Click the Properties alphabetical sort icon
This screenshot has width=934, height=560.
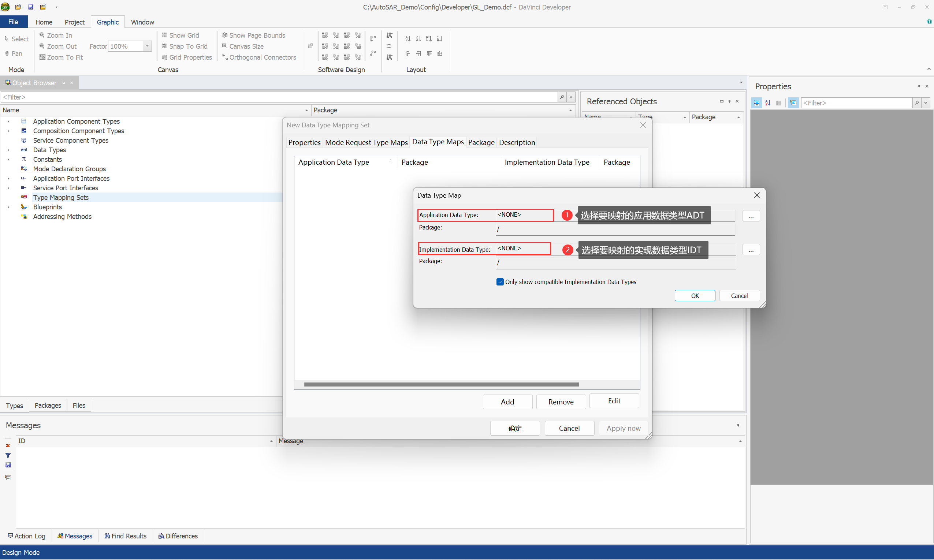tap(767, 102)
